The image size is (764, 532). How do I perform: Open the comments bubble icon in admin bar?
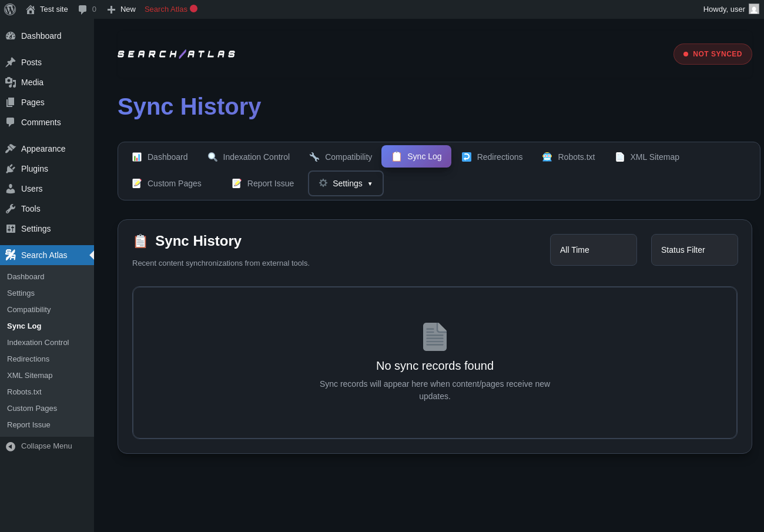click(83, 9)
